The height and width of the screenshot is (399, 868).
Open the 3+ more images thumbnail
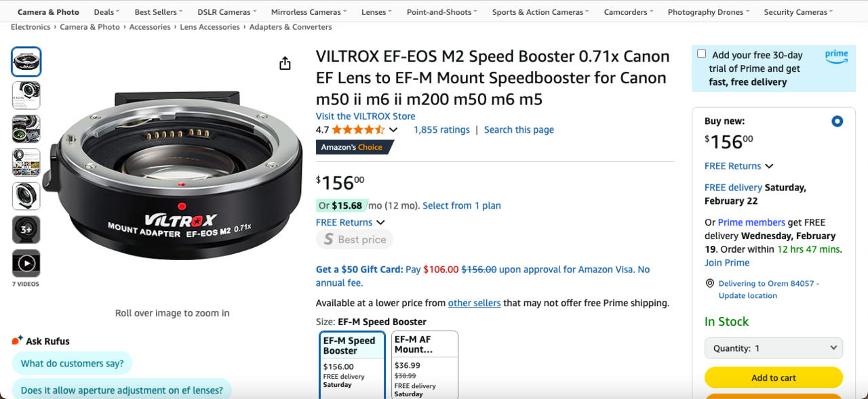tap(26, 230)
